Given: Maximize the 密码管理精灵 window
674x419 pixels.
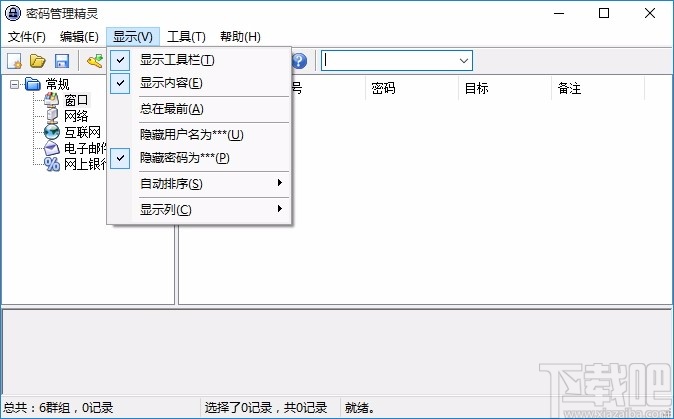Looking at the screenshot, I should tap(604, 13).
